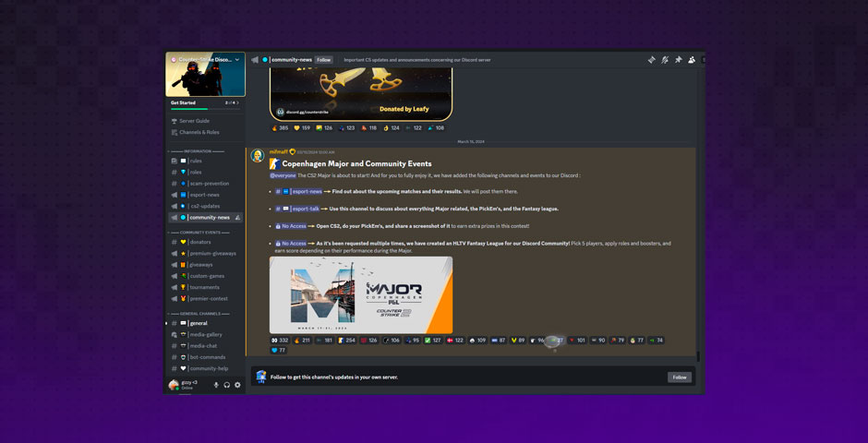Click the Get Started progress bar
Screen dimensions: 868x443
(205, 109)
